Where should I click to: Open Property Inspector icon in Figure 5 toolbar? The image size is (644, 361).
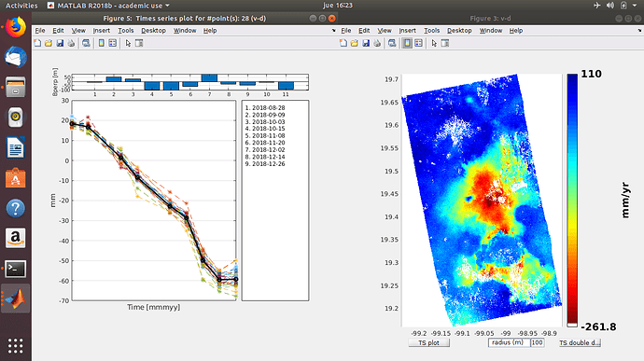[x=139, y=43]
